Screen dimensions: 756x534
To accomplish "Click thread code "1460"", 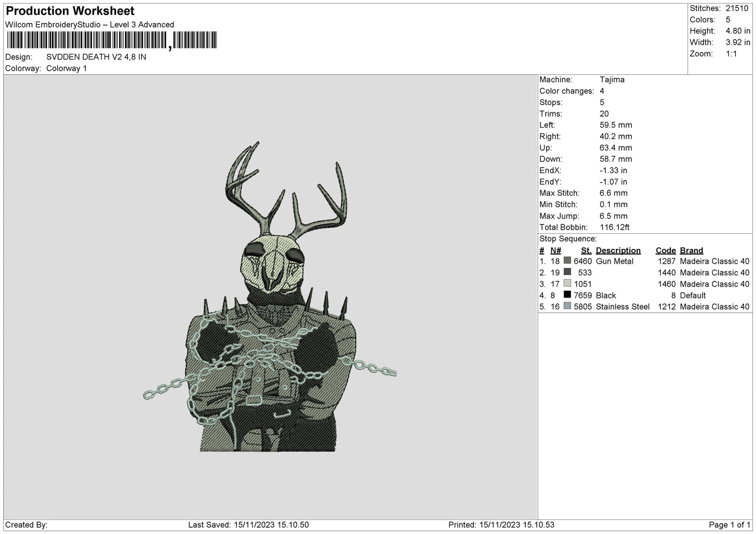I will point(667,284).
